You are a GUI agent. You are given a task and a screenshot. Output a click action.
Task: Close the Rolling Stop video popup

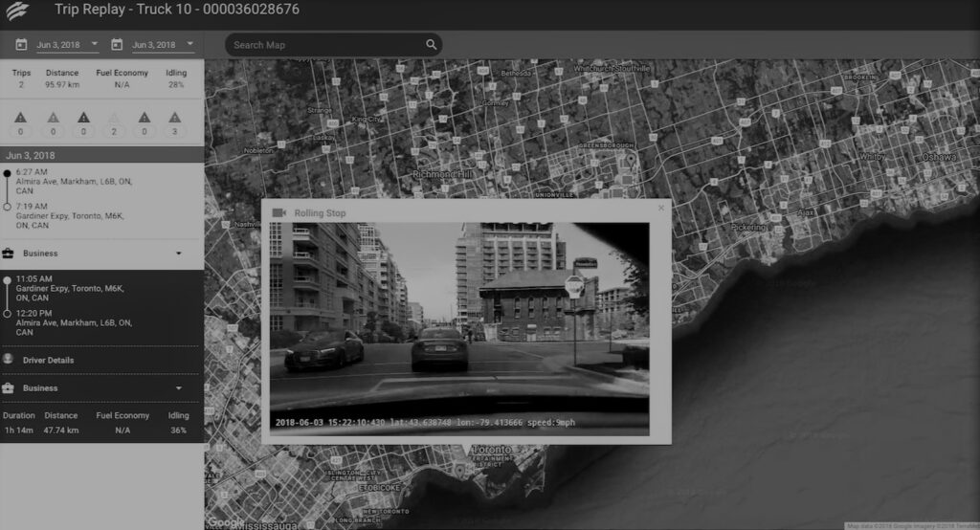coord(660,208)
